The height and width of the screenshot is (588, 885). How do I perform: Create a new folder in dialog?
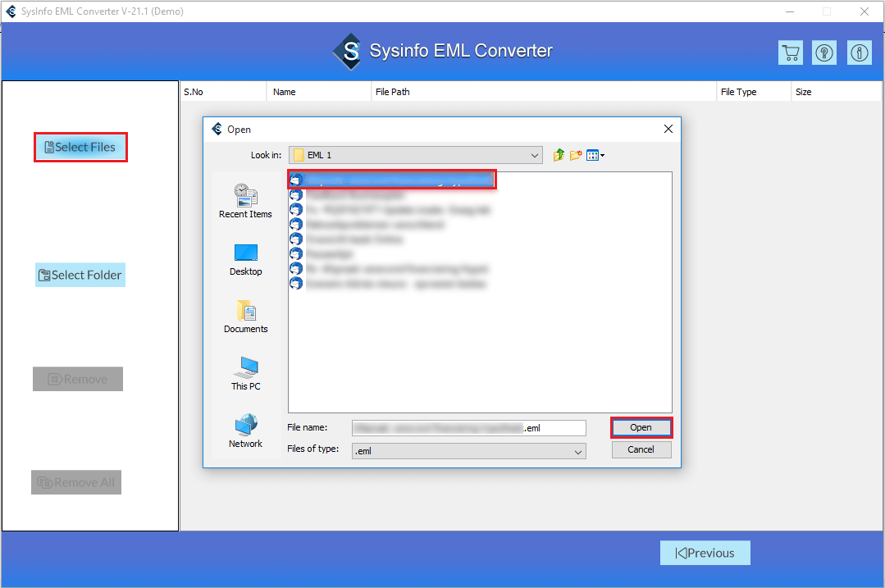click(x=576, y=155)
